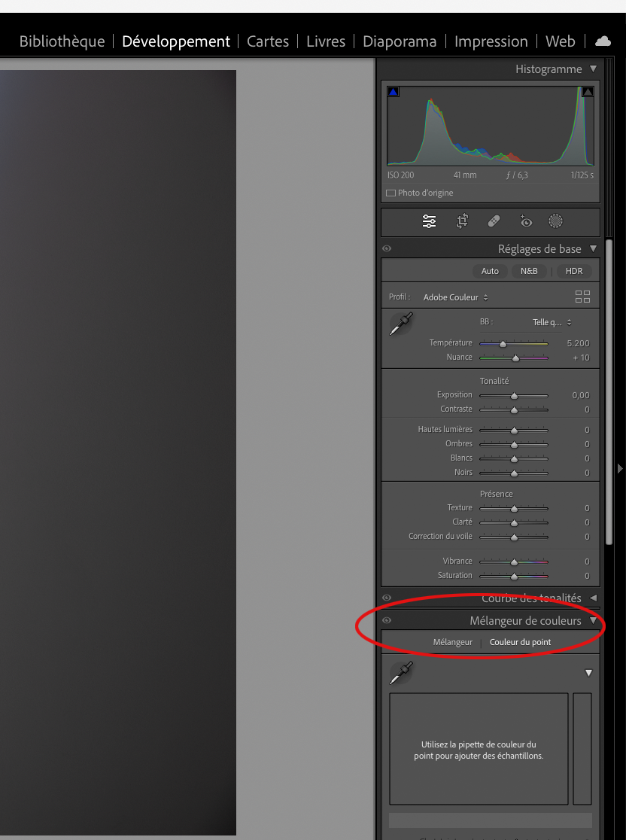Switch to the Développement module
The height and width of the screenshot is (840, 626).
(176, 41)
